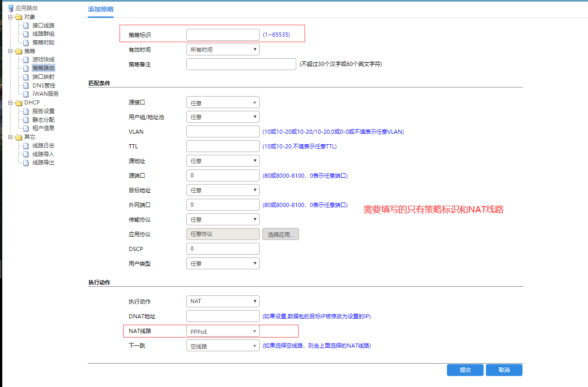Viewport: 588px width, 387px height.
Task: Open 线路日志 under 其它
Action: 44,146
